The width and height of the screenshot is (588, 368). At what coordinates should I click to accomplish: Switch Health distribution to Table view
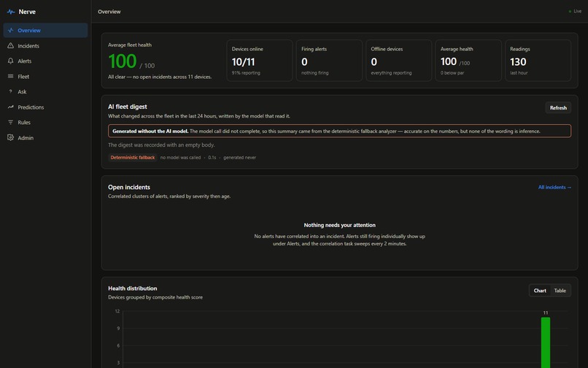click(x=560, y=291)
